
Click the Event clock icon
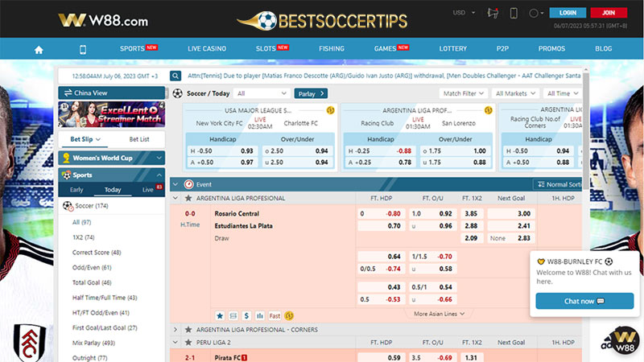coord(188,184)
